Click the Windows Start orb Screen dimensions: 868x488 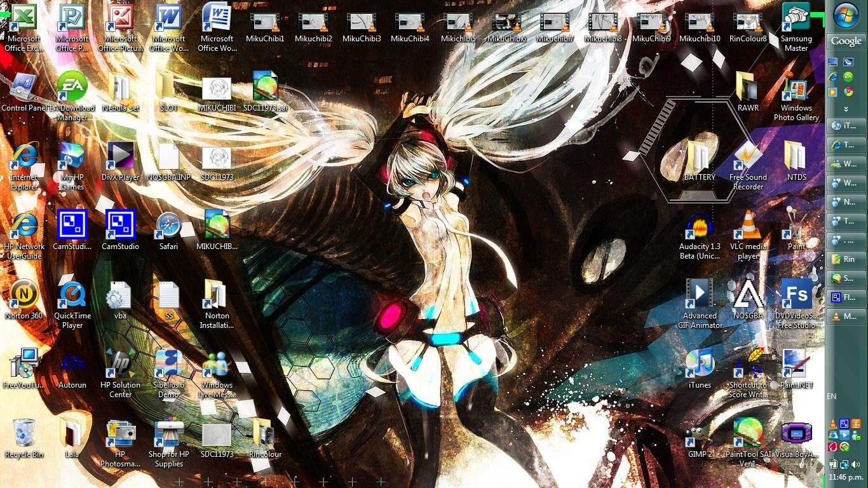click(846, 16)
